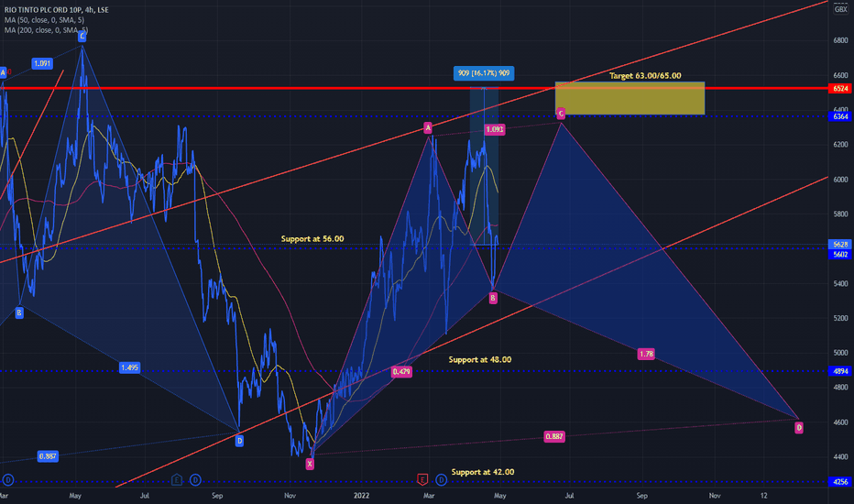Viewport: 854px width, 504px height.
Task: Click the 5200 price scale value
Action: [x=840, y=318]
